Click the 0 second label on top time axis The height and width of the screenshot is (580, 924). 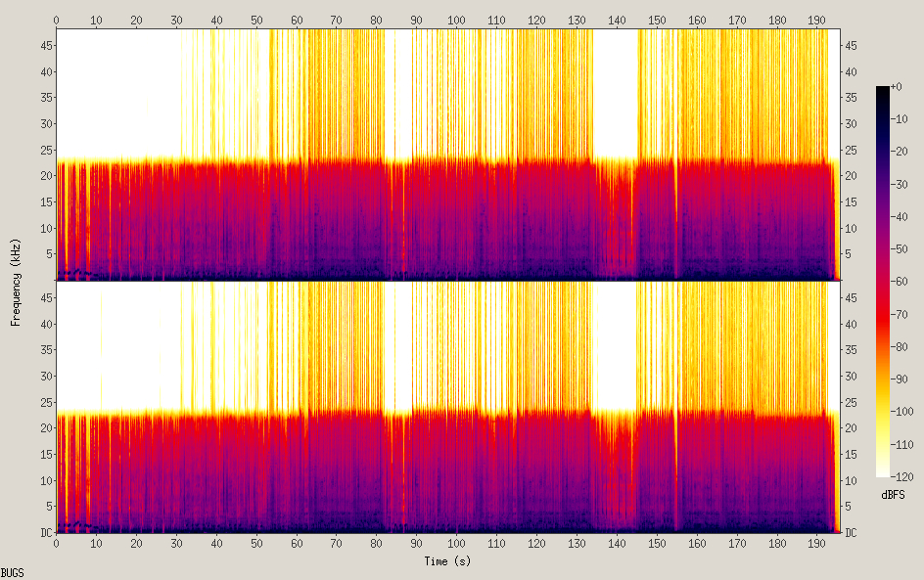point(57,20)
